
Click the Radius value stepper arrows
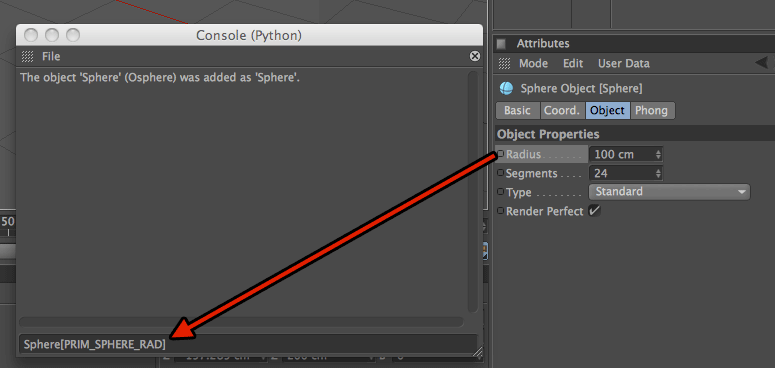coord(658,155)
